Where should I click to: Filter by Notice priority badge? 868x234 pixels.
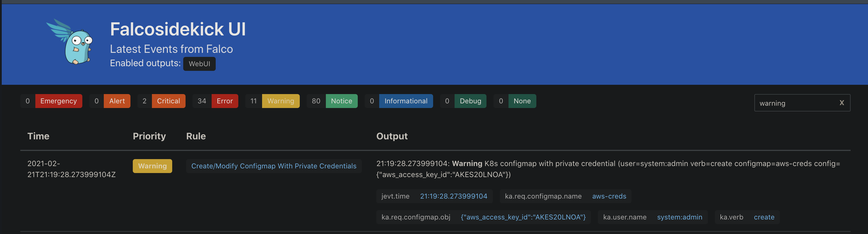[x=341, y=101]
